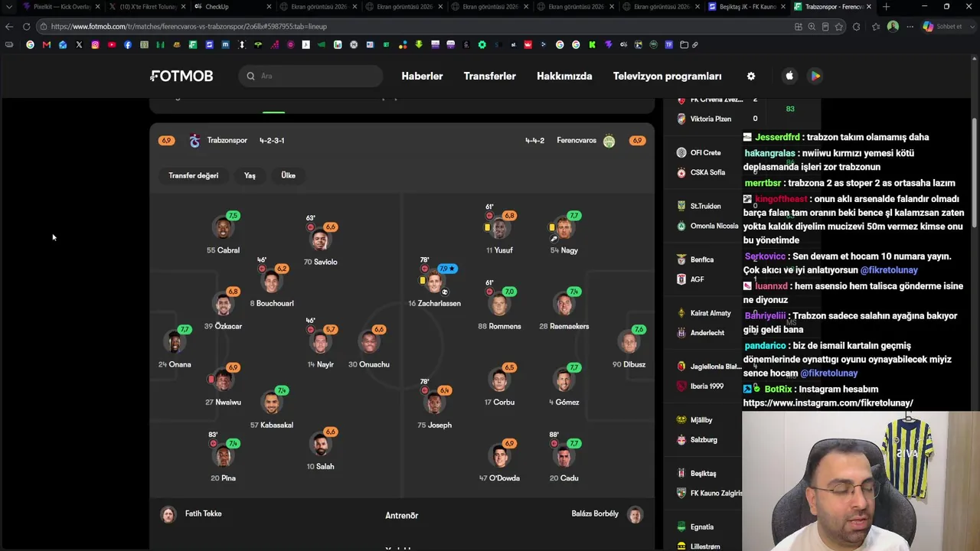Click Cabral's player photo
Image resolution: width=980 pixels, height=551 pixels.
(223, 228)
